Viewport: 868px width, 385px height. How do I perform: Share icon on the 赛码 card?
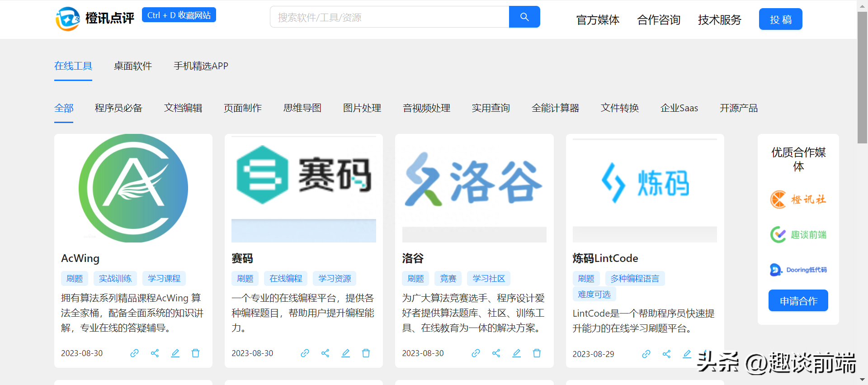[325, 353]
